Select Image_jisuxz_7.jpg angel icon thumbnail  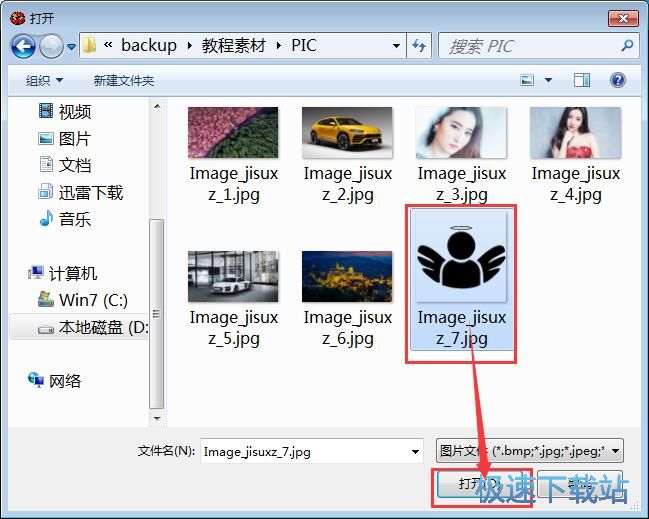[x=461, y=257]
